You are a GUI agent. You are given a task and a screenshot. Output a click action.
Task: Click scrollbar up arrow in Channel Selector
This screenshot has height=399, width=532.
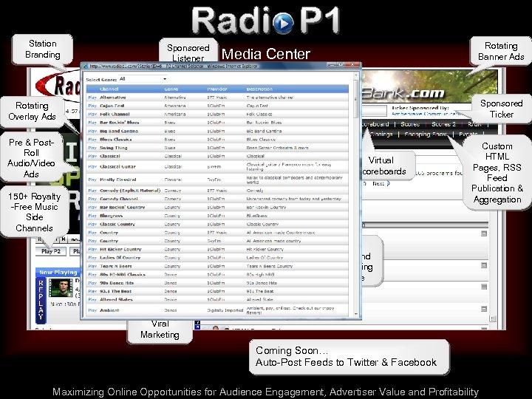pyautogui.click(x=356, y=75)
